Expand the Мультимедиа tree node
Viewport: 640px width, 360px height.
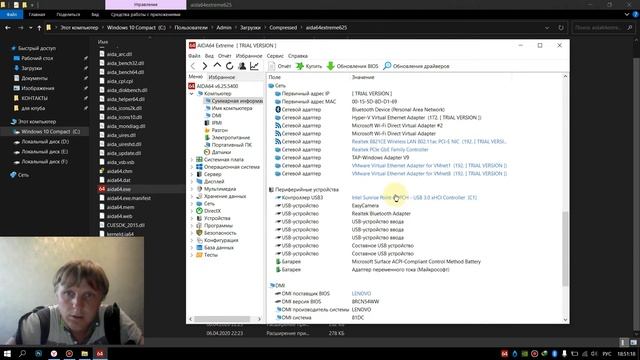(191, 189)
